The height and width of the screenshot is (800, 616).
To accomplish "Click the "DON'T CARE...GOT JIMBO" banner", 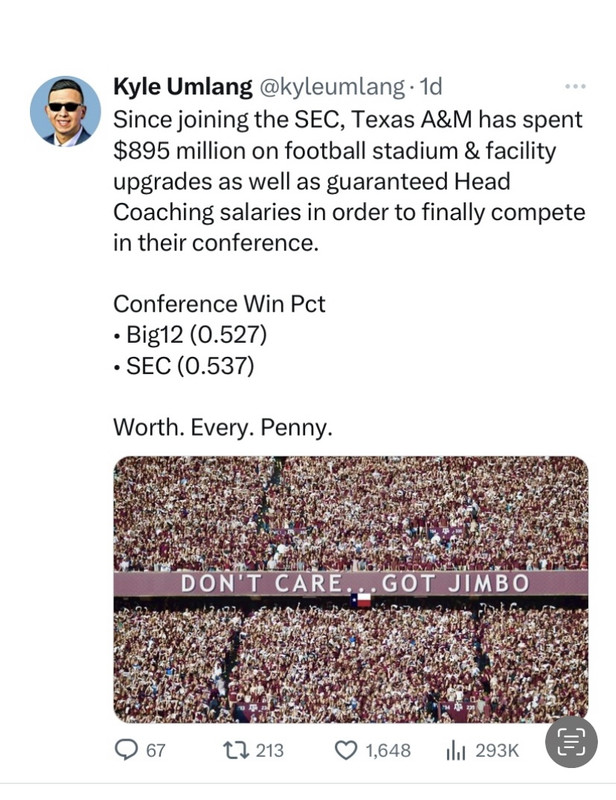I will click(350, 582).
